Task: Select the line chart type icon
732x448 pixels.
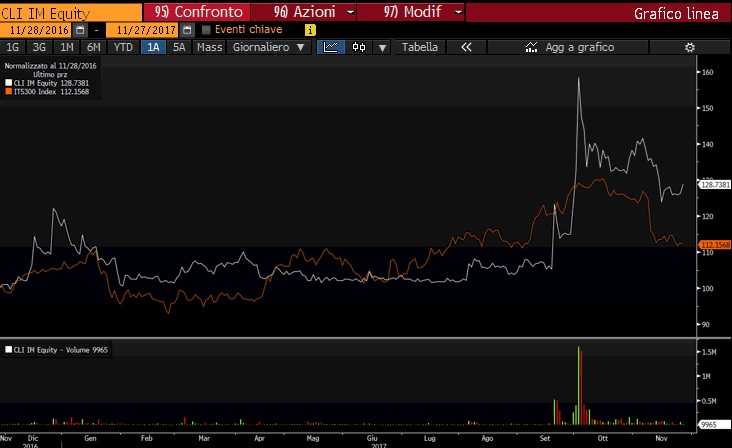Action: (x=331, y=47)
